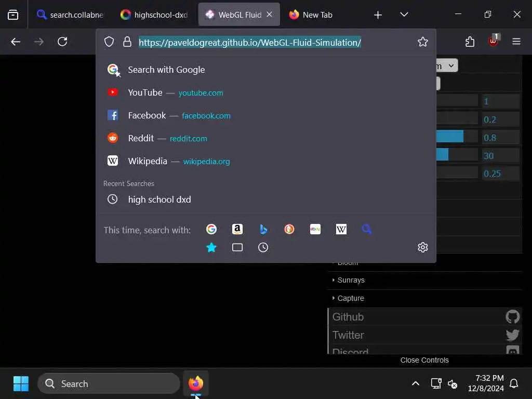This screenshot has width=532, height=399.
Task: Open a new tab with plus button
Action: click(378, 15)
